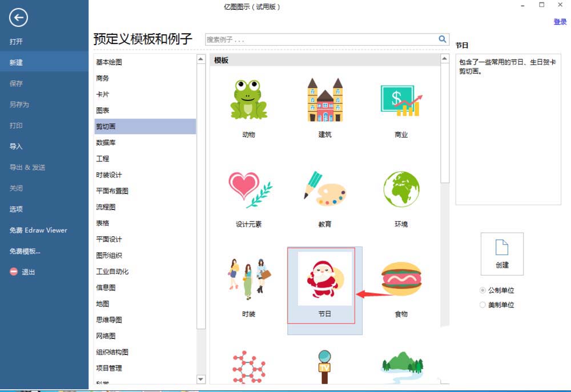Select the mountain landscape template icon
571x392 pixels.
403,367
